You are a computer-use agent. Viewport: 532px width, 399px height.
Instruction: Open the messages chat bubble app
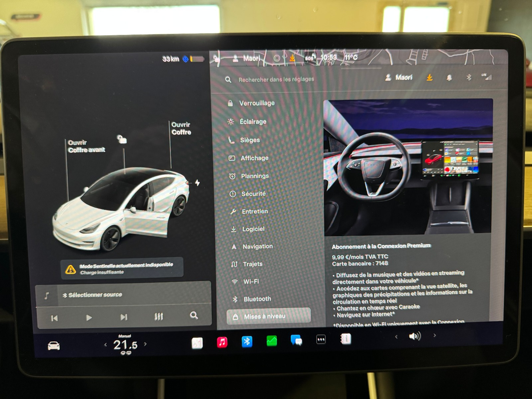click(296, 340)
